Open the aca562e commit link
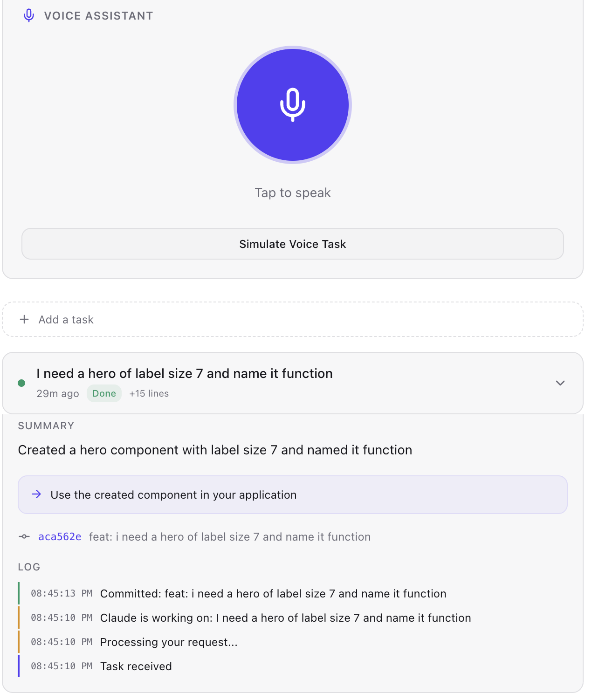592x700 pixels. pos(60,536)
